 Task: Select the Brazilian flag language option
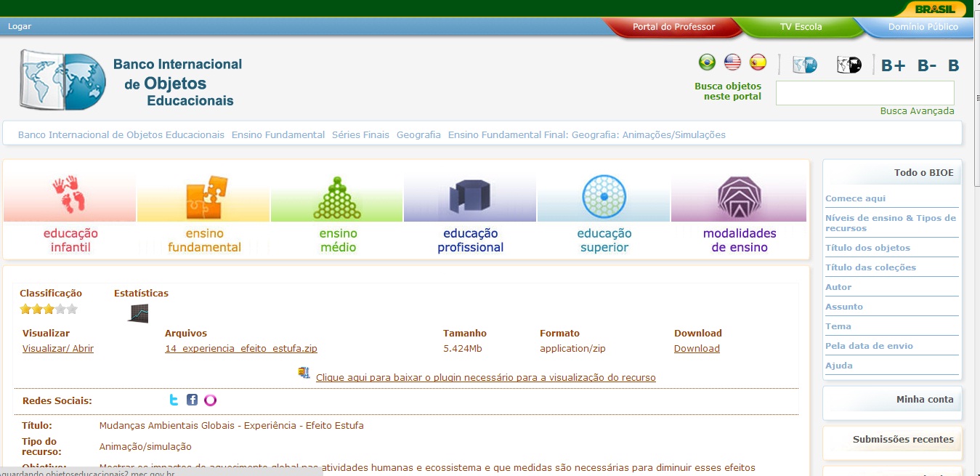[705, 62]
